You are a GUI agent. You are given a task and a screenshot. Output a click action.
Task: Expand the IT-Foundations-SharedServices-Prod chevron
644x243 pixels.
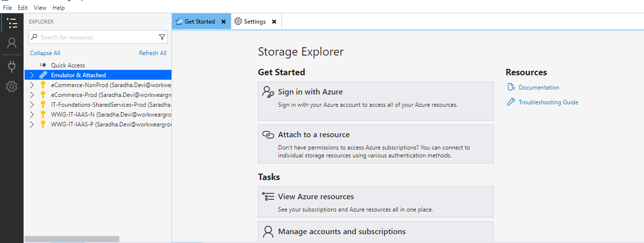pyautogui.click(x=31, y=104)
